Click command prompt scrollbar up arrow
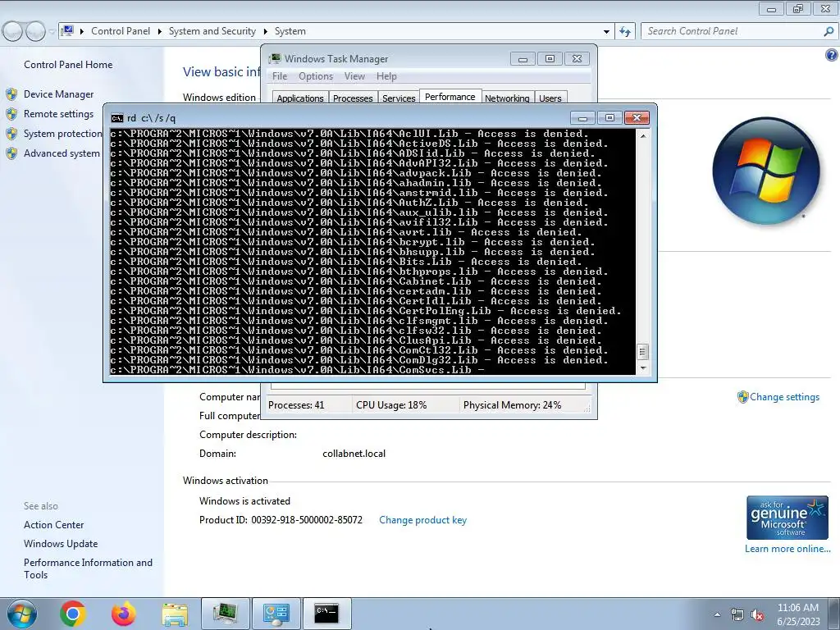The height and width of the screenshot is (630, 840). tap(643, 135)
